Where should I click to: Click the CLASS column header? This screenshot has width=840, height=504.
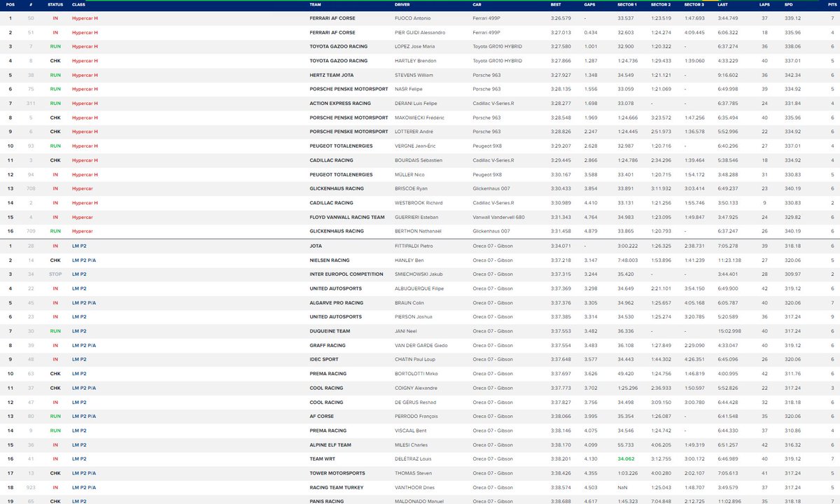pyautogui.click(x=78, y=4)
